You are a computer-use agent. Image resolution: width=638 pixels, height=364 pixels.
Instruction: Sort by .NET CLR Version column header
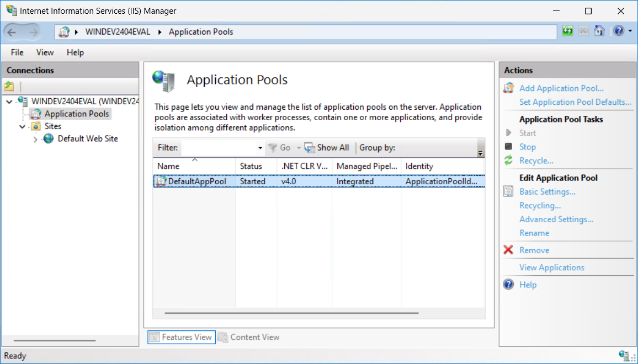tap(304, 166)
